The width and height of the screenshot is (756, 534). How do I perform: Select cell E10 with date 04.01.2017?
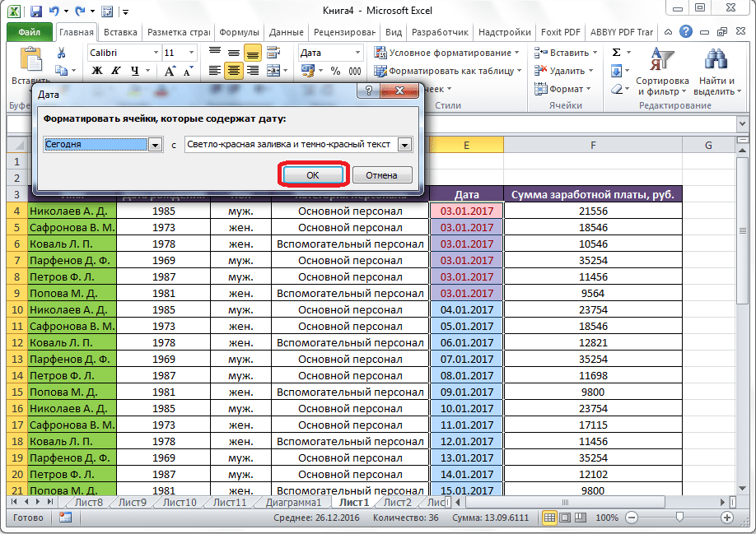[466, 310]
